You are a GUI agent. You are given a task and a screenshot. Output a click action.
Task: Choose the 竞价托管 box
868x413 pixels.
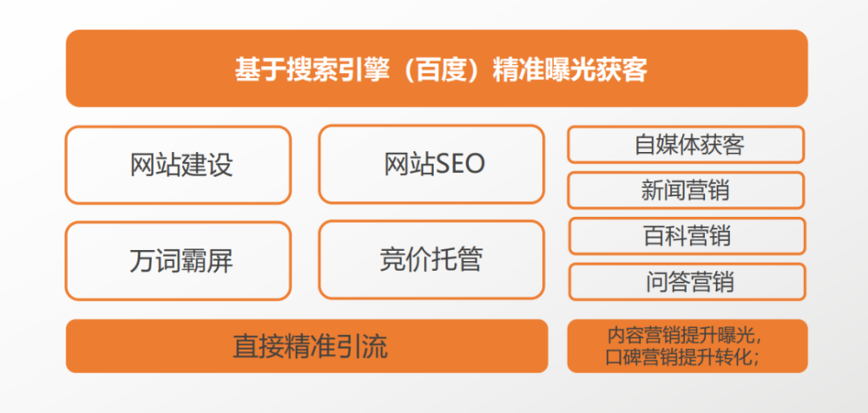click(431, 259)
